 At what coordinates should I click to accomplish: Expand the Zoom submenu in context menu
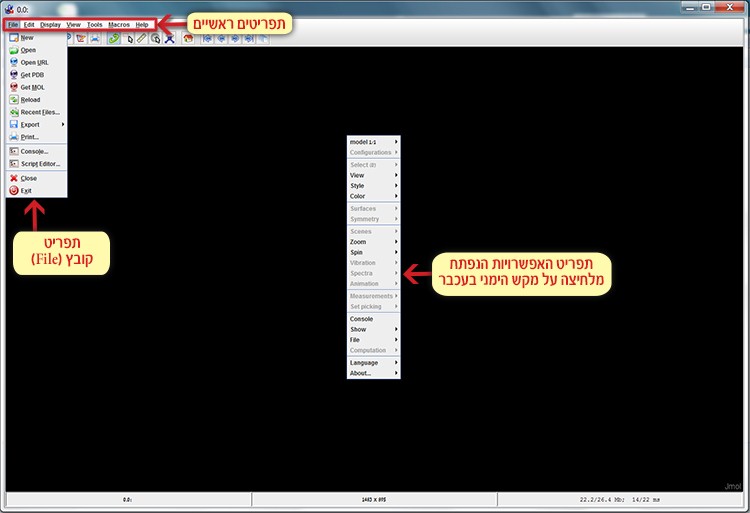click(x=372, y=242)
